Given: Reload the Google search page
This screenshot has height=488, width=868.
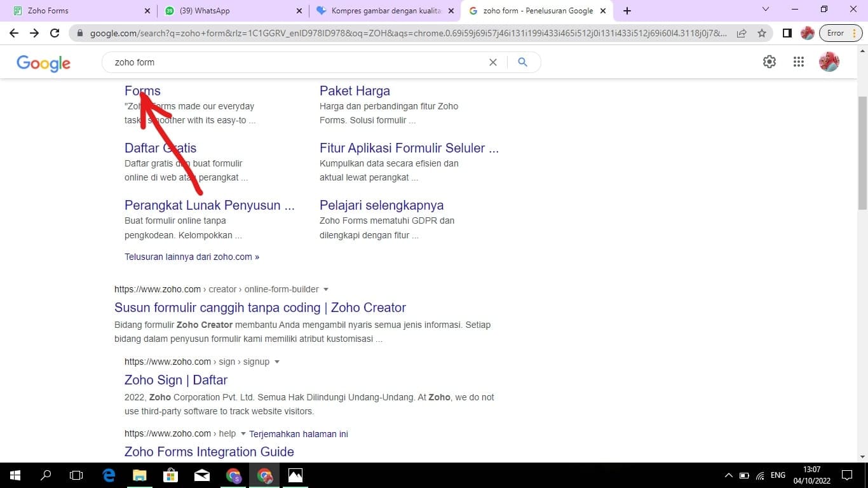Looking at the screenshot, I should coord(55,33).
